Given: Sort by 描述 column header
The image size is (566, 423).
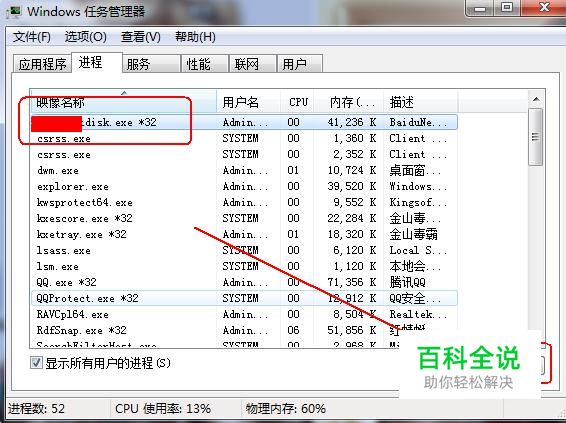Looking at the screenshot, I should pos(421,102).
